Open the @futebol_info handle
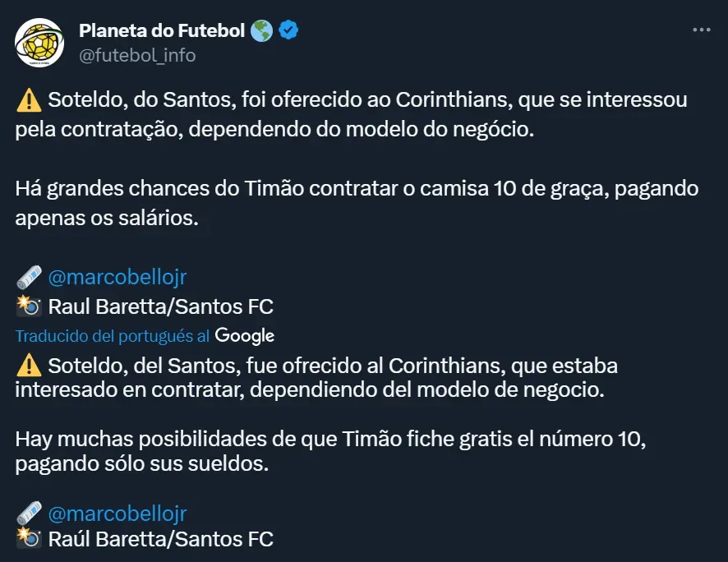 (x=137, y=55)
